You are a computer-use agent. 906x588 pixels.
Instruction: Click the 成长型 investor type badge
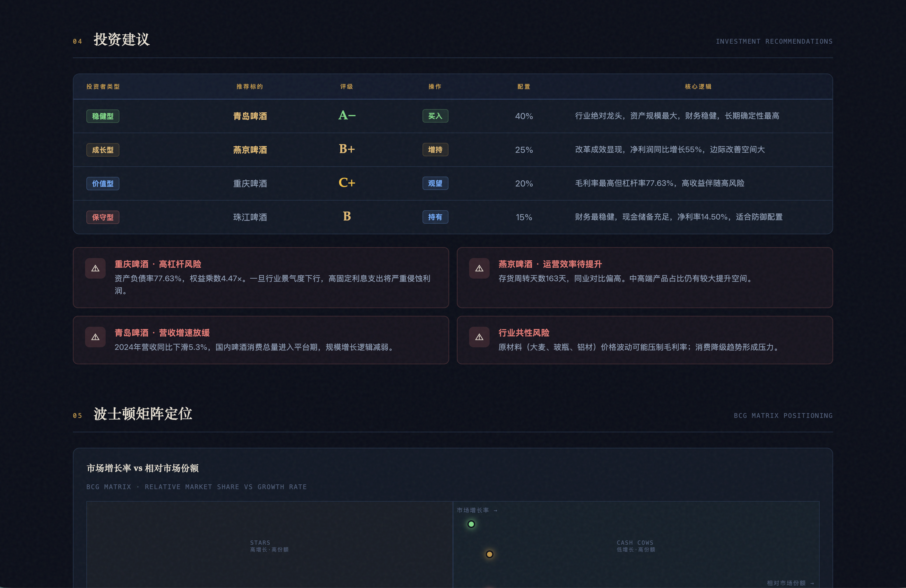pyautogui.click(x=103, y=150)
